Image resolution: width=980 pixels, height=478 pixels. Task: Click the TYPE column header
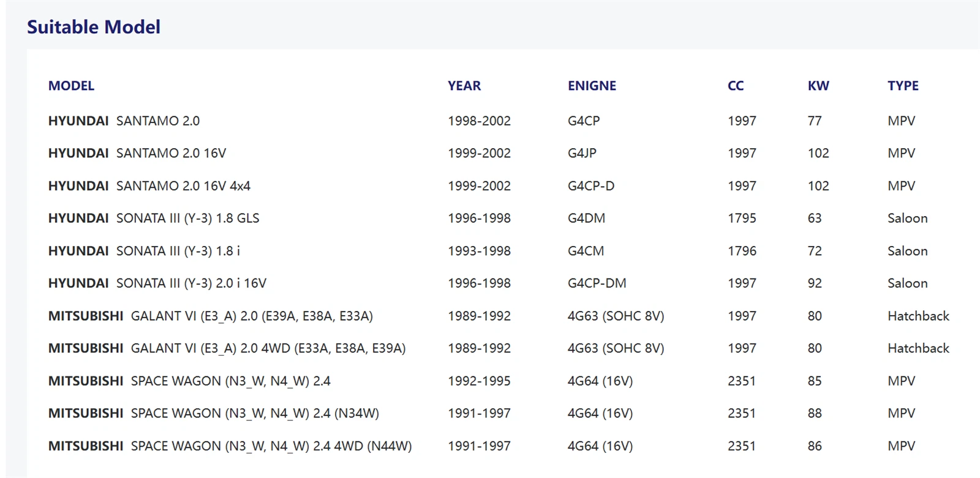(x=903, y=86)
